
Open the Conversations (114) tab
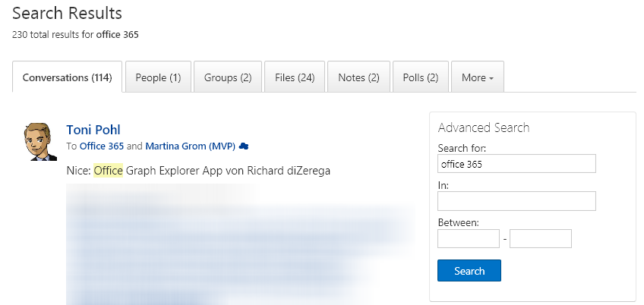click(x=68, y=77)
